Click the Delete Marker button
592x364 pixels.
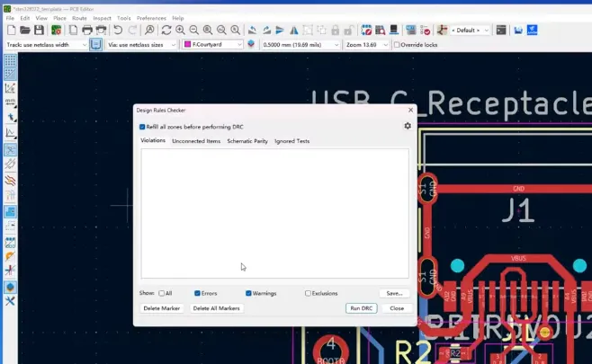coord(162,308)
